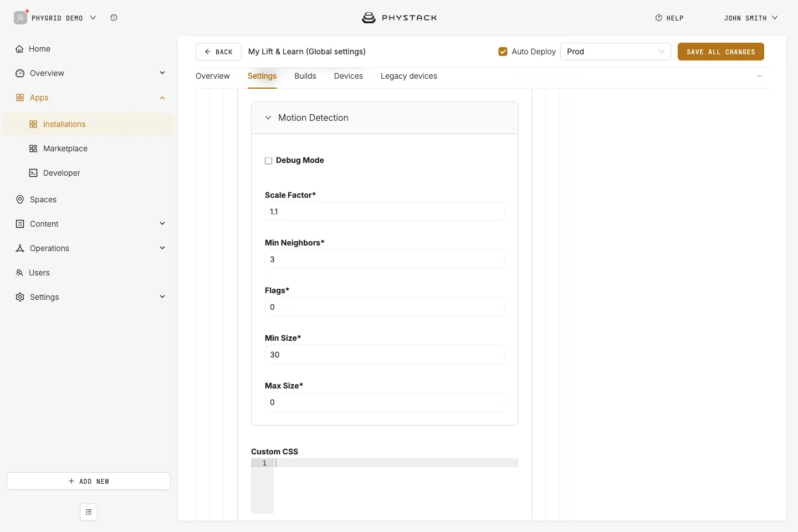Viewport: 798px width, 532px height.
Task: Expand the Overview sidebar chevron
Action: (162, 73)
